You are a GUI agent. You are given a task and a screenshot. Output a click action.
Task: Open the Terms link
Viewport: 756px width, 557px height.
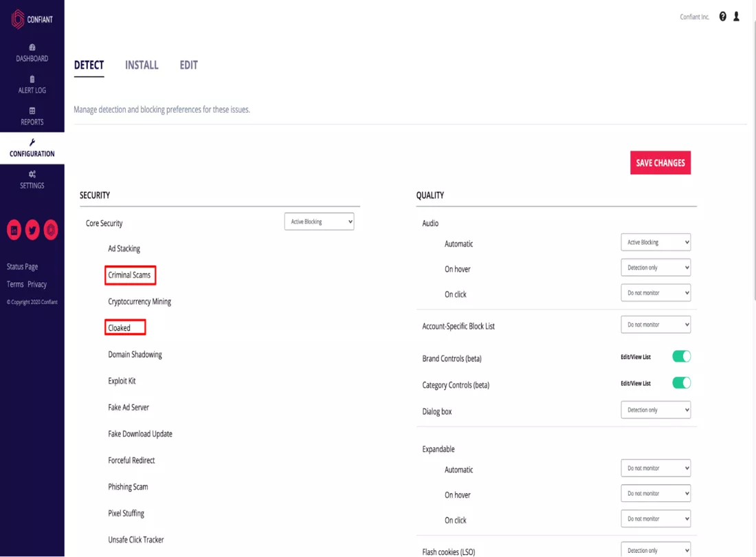(x=15, y=285)
